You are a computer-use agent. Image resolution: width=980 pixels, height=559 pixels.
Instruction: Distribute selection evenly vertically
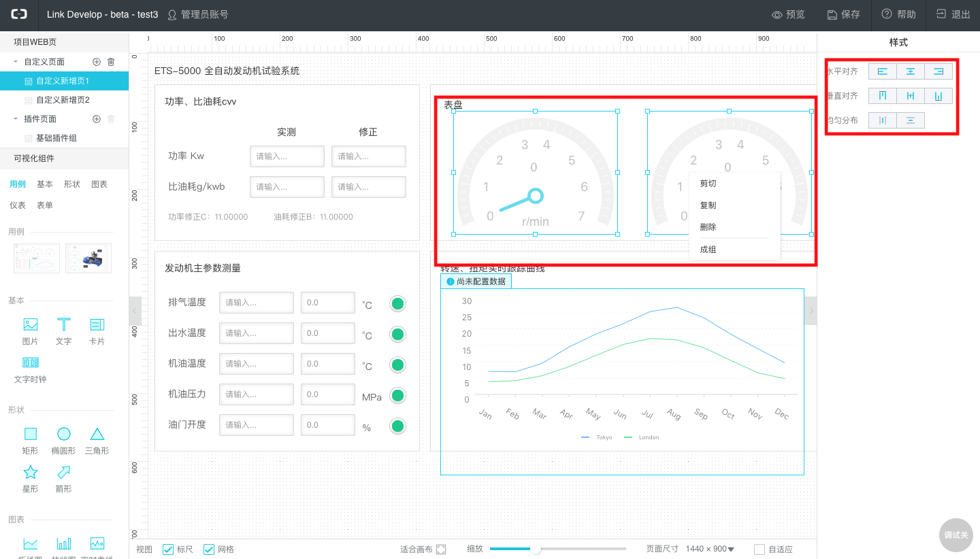911,120
